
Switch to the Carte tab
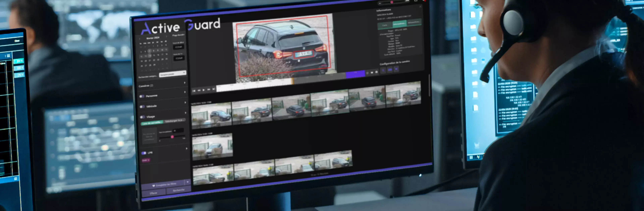385,25
